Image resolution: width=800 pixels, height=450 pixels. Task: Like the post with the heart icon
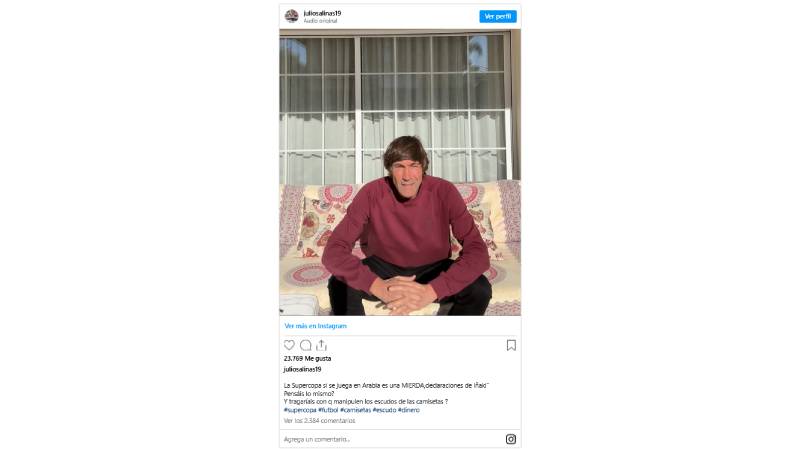289,345
